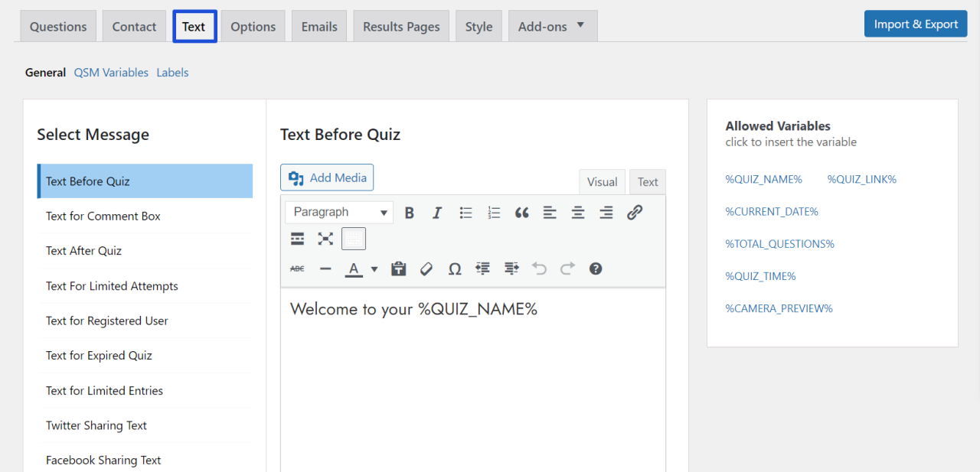Insert a horizontal line
Screen dimensions: 980x472
325,269
